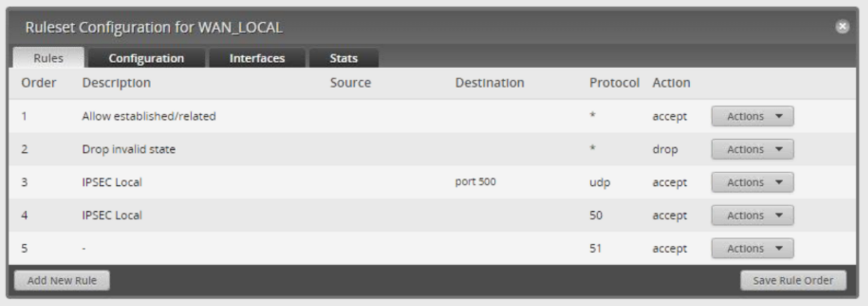The height and width of the screenshot is (306, 868).
Task: Expand Actions menu for Drop invalid state rule
Action: (x=752, y=149)
